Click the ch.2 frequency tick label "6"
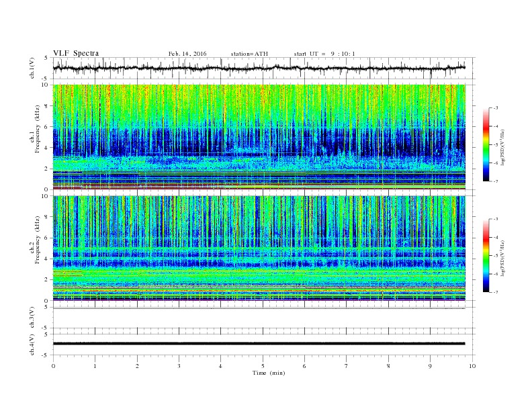This screenshot has height=411, width=532. tap(46, 238)
